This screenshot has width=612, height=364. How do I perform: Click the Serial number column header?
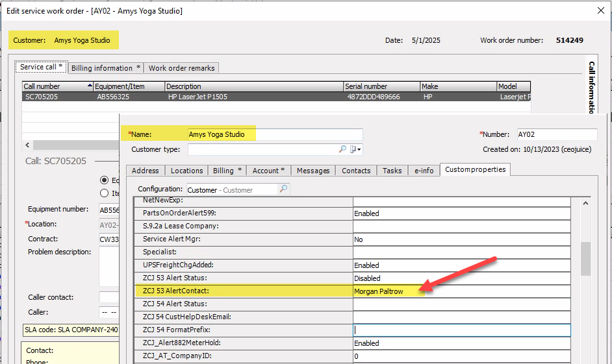(x=382, y=86)
